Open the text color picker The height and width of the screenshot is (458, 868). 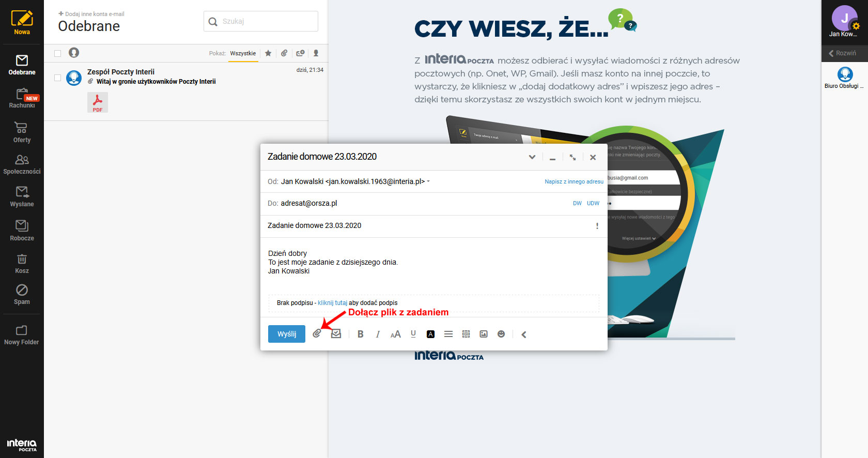click(x=430, y=334)
